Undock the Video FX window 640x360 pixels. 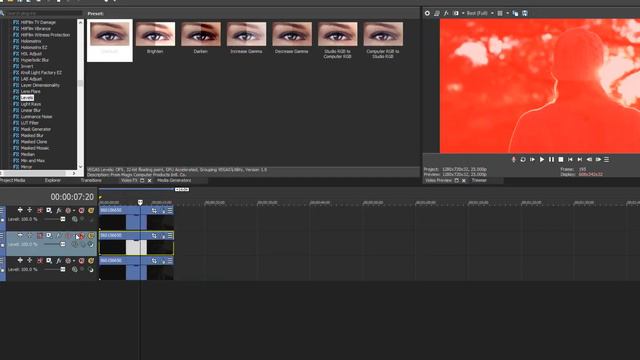pos(142,180)
